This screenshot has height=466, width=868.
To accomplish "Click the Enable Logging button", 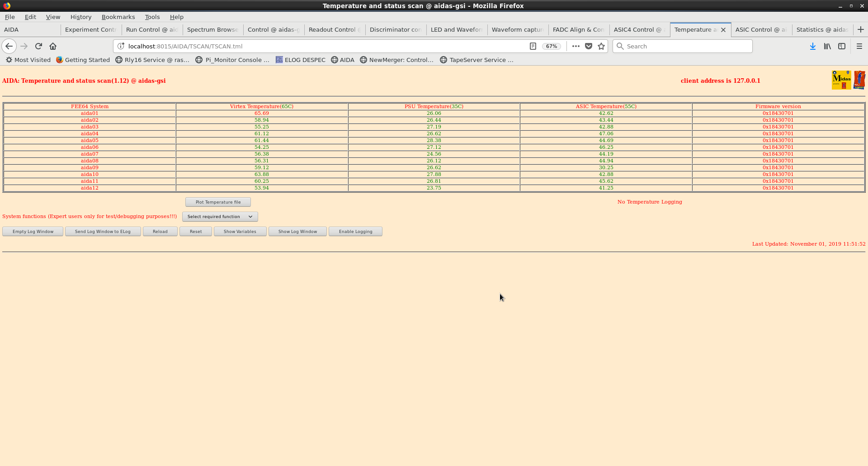I will tap(355, 232).
